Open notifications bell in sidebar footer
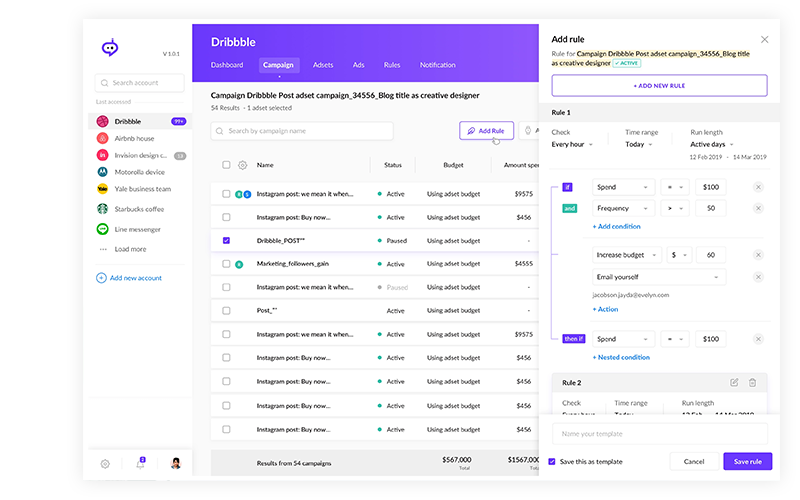The image size is (800, 500). point(140,463)
